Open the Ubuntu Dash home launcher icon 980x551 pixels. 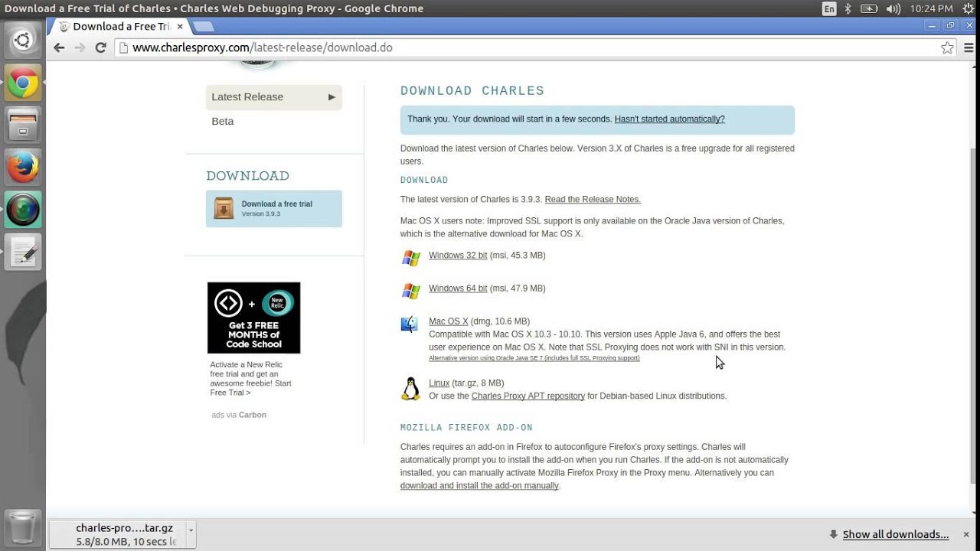[x=22, y=41]
